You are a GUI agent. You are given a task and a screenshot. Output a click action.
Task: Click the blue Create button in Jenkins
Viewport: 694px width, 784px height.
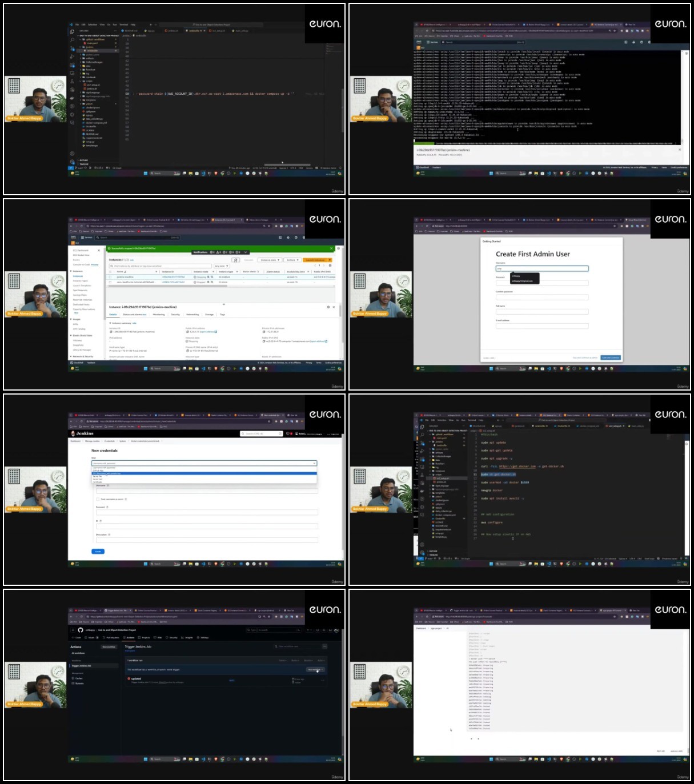tap(98, 552)
